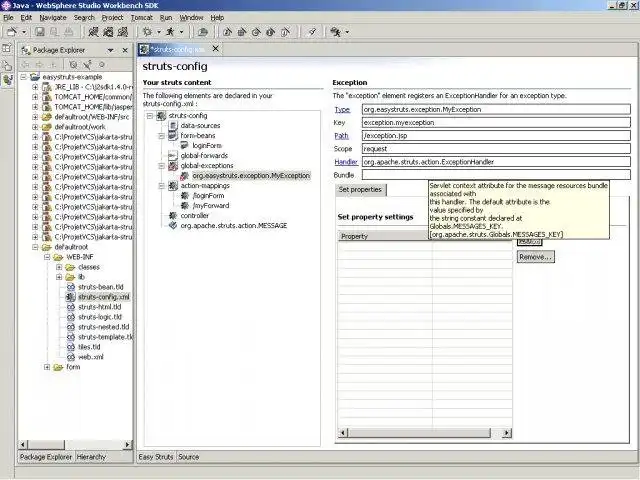This screenshot has width=640, height=480.
Task: Collapse the global-exceptions node in struts tree
Action: (x=161, y=166)
